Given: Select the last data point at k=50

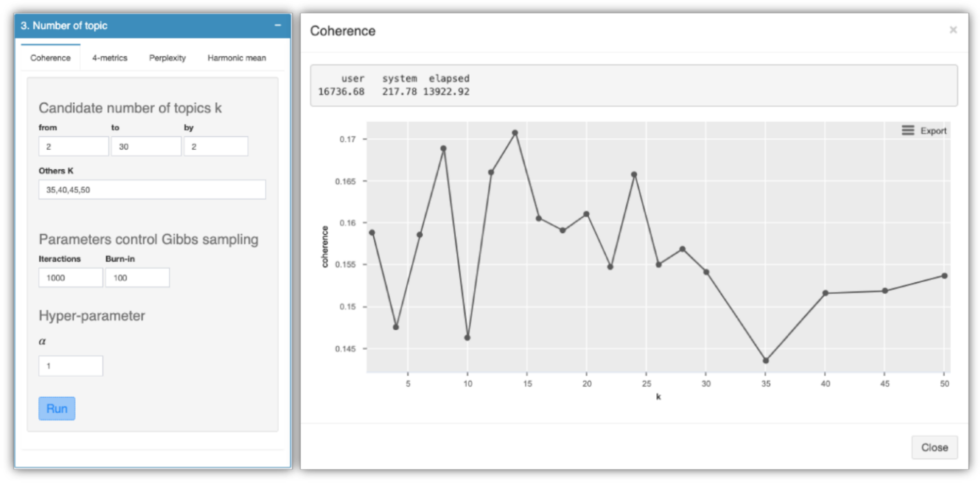Looking at the screenshot, I should tap(944, 276).
